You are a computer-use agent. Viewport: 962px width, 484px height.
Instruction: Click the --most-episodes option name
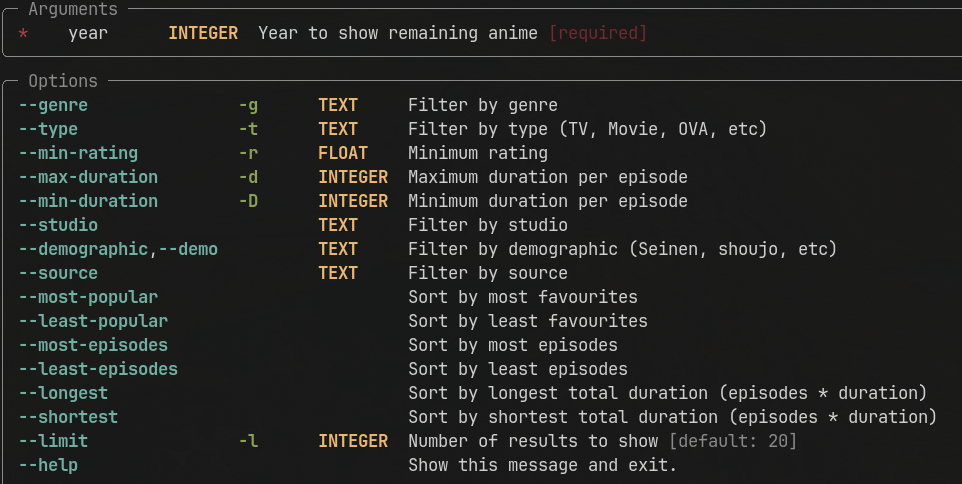tap(93, 345)
